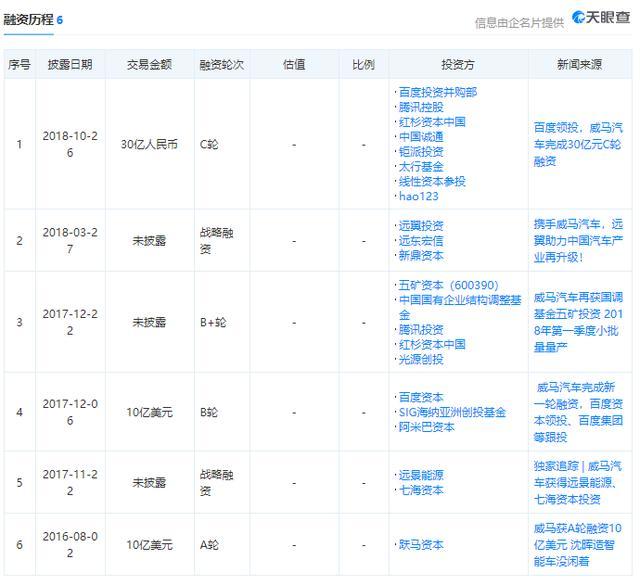Open news link 携手威马汽车，远翼助力
Screen dimensions: 640x585
point(578,240)
